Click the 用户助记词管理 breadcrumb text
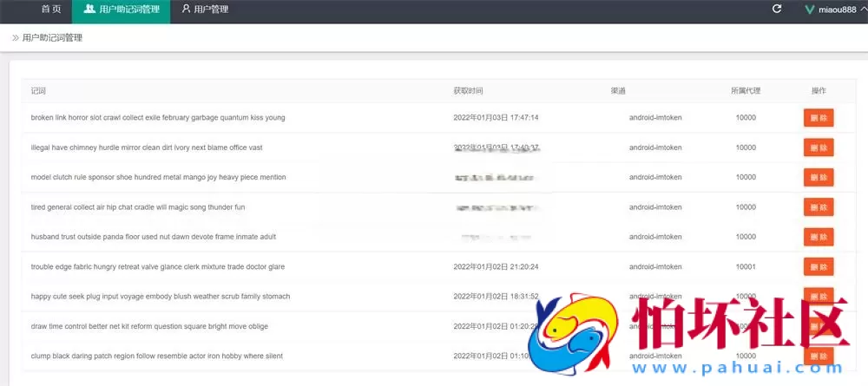 52,38
